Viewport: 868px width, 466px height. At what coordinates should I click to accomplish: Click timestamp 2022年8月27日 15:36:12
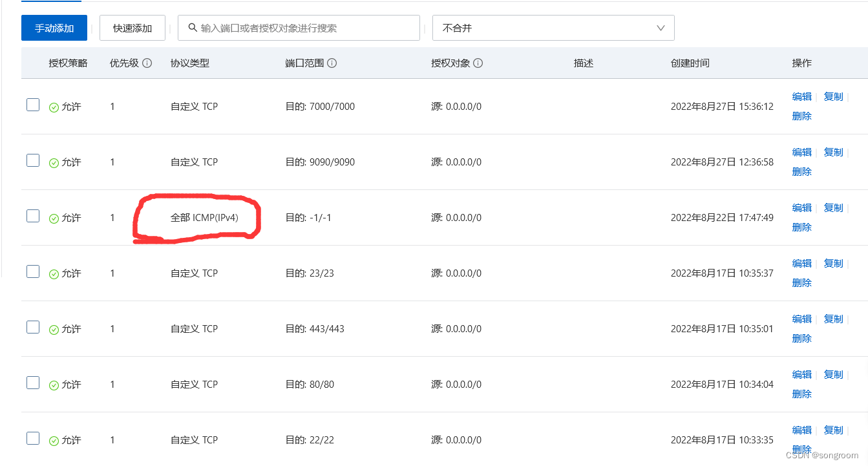tap(722, 107)
